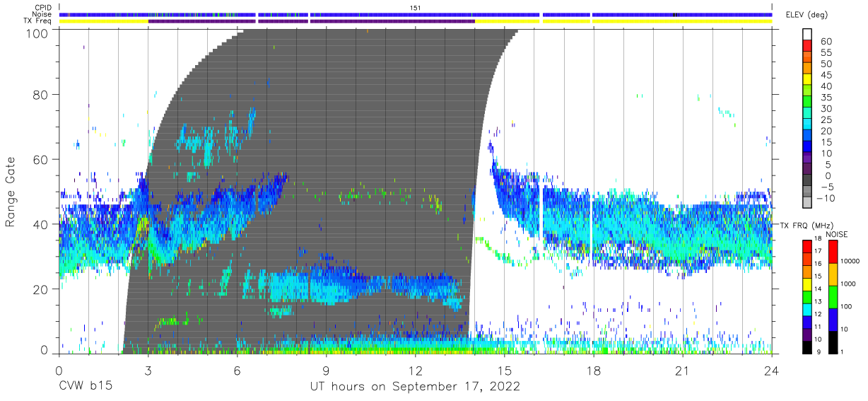Image resolution: width=868 pixels, height=401 pixels.
Task: Click the x-axis tick label '21'
Action: click(683, 370)
